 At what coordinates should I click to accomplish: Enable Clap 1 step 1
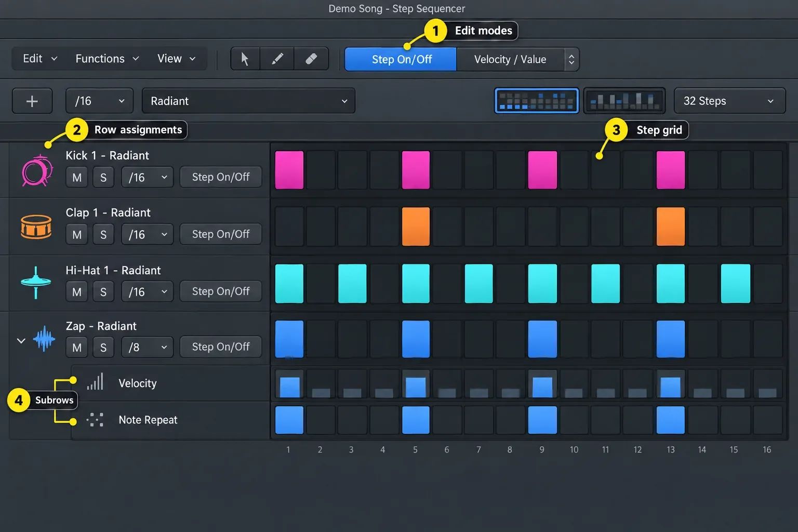pyautogui.click(x=289, y=227)
